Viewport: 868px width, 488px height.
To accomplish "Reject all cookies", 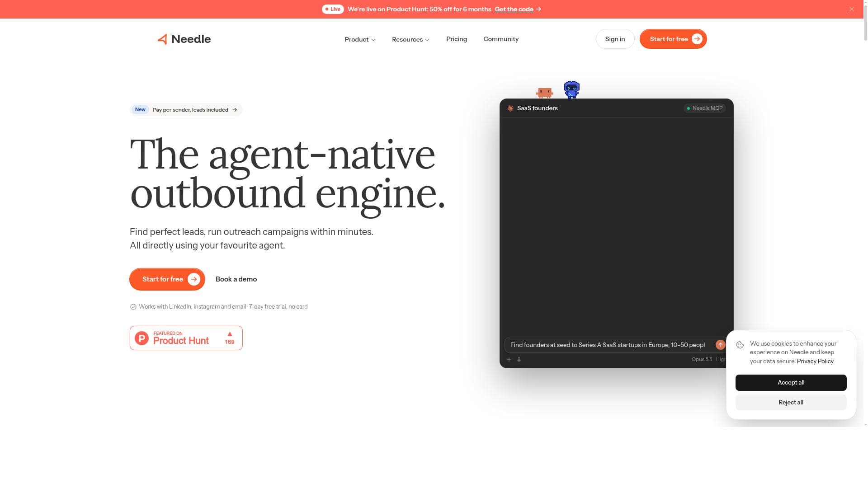I will [x=791, y=403].
